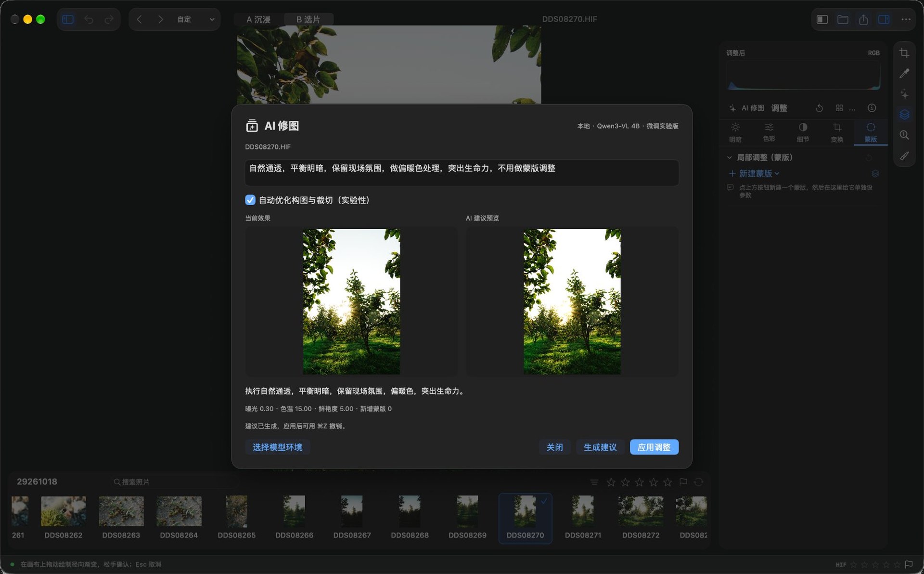Image resolution: width=924 pixels, height=574 pixels.
Task: Toggle the flag icon in filmstrip bar
Action: point(683,482)
